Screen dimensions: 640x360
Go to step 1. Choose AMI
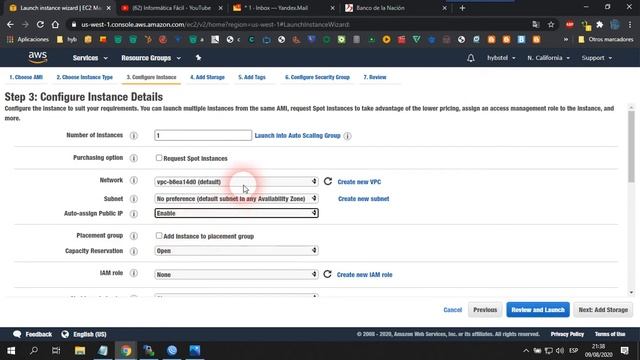(x=26, y=77)
